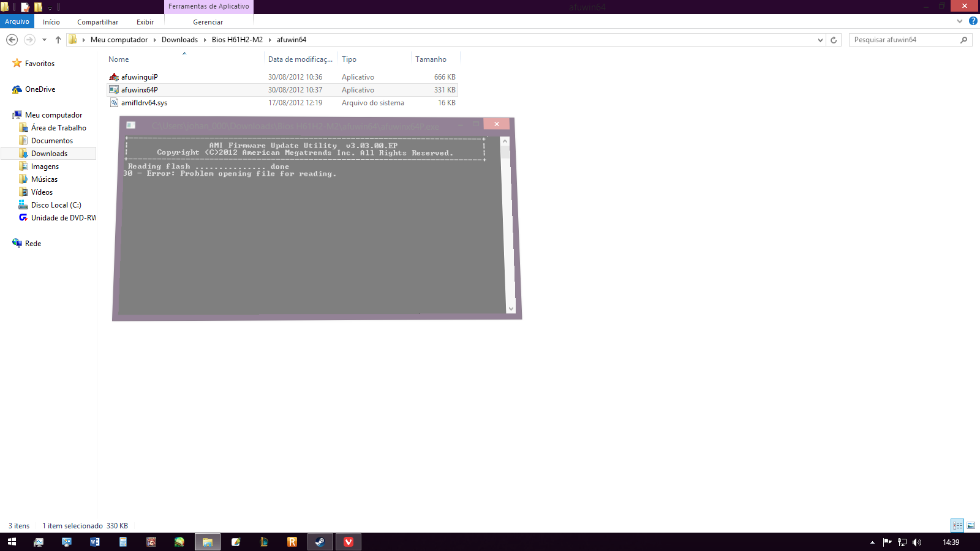Select Rede in the navigation pane
The height and width of the screenshot is (551, 980).
pos(33,244)
